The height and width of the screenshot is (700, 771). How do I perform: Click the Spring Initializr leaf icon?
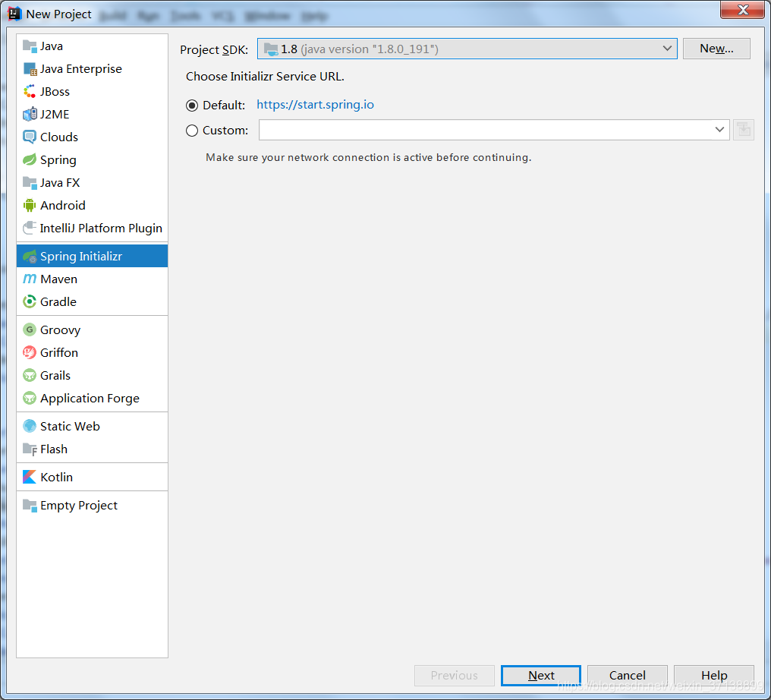coord(30,257)
